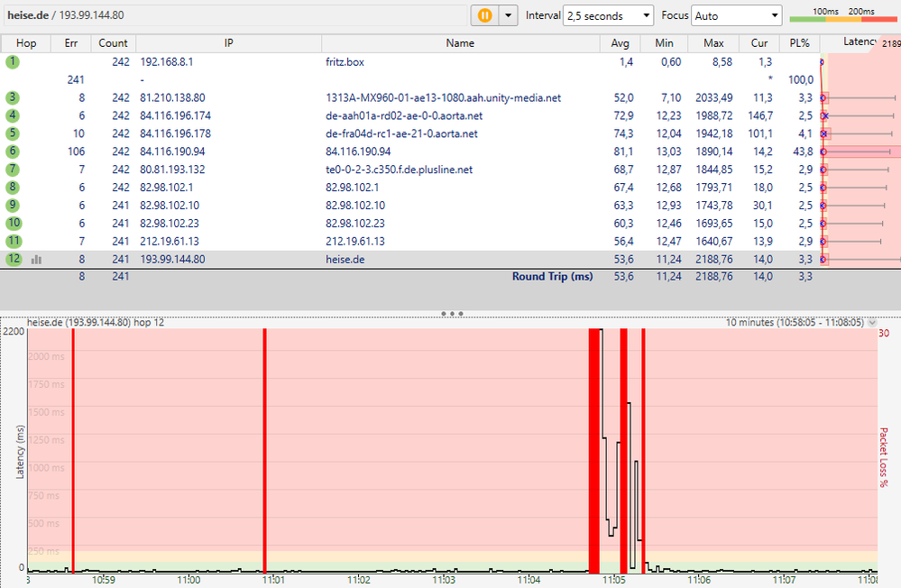Select hop 6 green circle
The height and width of the screenshot is (588, 901).
tap(13, 152)
